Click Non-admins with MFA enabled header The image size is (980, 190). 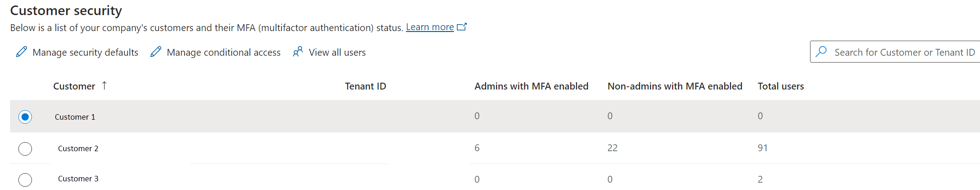click(x=674, y=86)
